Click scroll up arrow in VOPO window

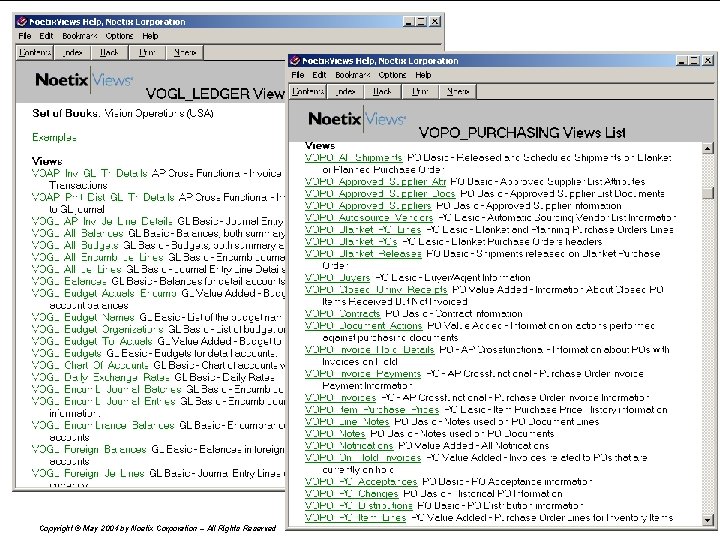[x=708, y=148]
